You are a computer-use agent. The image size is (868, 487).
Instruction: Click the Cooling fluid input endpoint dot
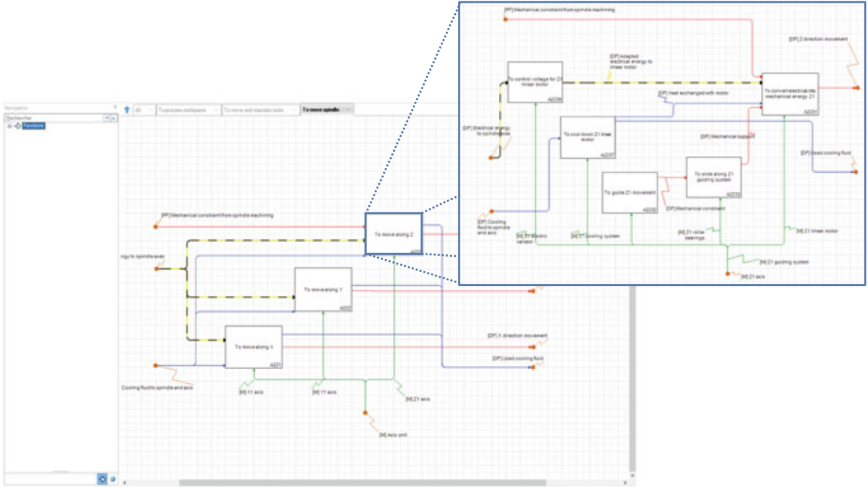click(156, 365)
